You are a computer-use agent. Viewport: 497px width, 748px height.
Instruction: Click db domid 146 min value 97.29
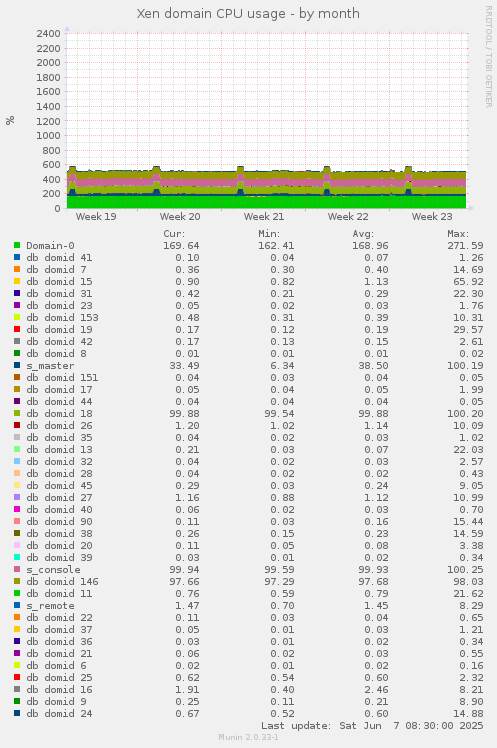point(279,582)
